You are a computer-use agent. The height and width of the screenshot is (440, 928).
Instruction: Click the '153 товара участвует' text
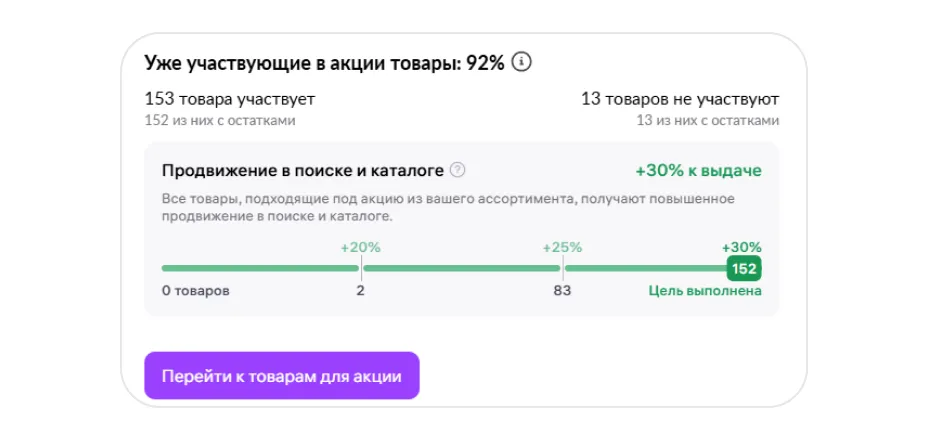point(230,99)
